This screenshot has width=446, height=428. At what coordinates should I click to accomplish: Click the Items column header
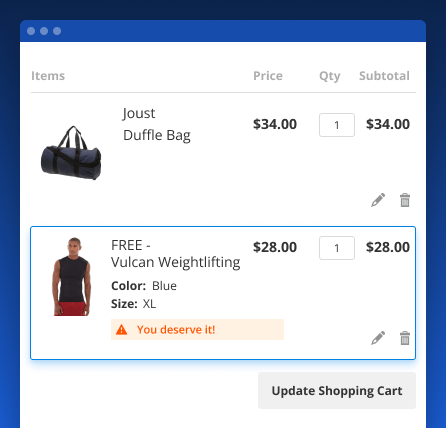(x=48, y=76)
